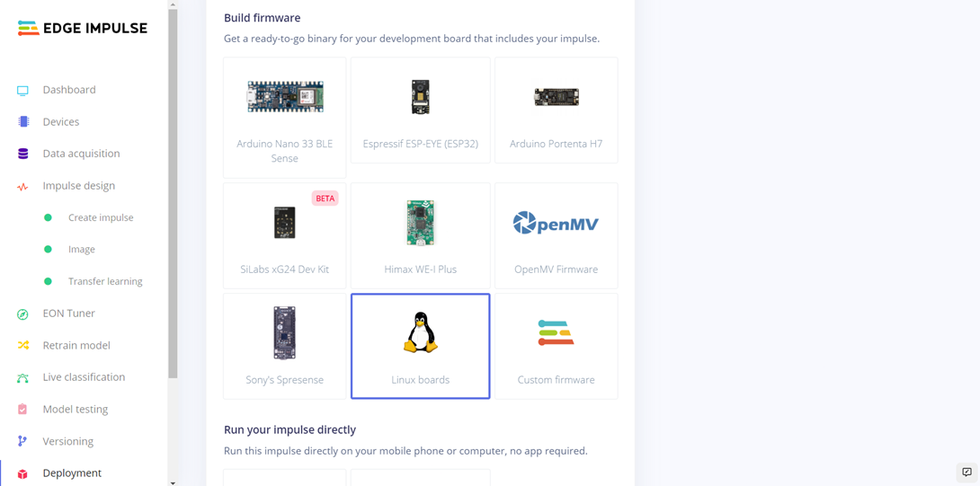Go to Retrain model
This screenshot has height=486, width=980.
(76, 346)
